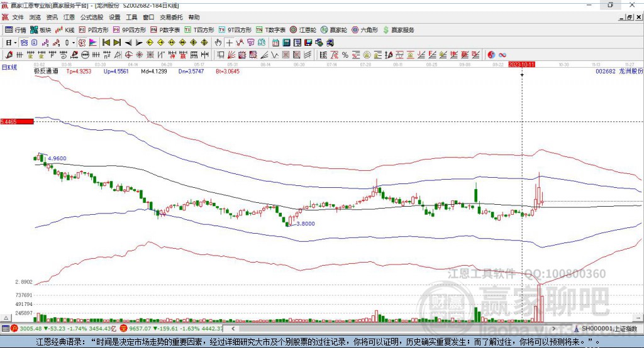Click the status bar scroll right arrow
Viewport: 644px width, 348px height.
553,329
